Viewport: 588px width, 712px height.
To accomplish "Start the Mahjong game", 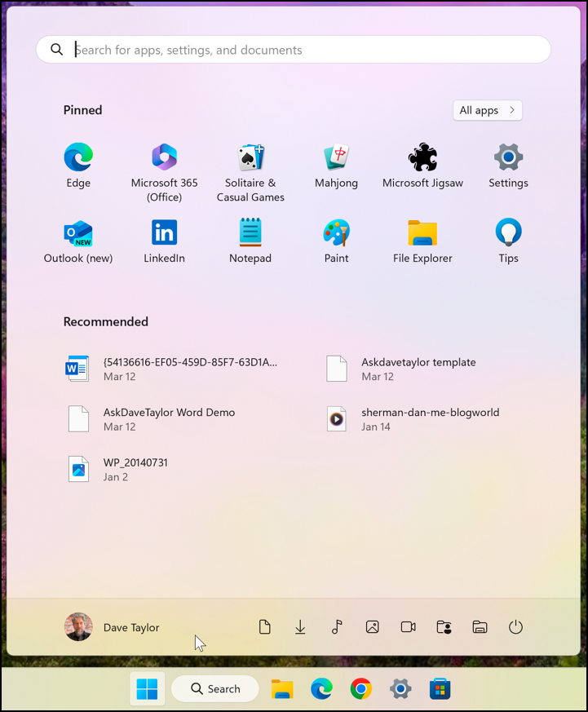I will pyautogui.click(x=336, y=166).
